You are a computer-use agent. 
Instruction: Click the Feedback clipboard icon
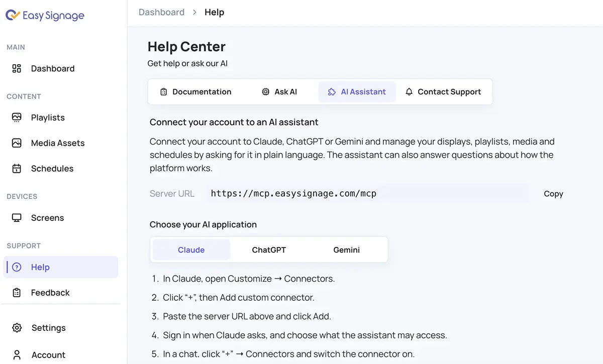(x=17, y=293)
